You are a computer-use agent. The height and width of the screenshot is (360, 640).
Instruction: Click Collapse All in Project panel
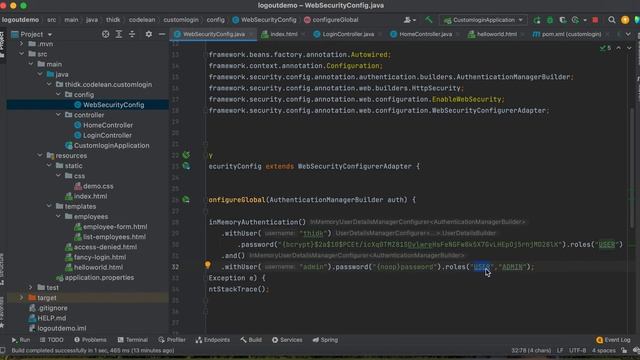coord(132,34)
